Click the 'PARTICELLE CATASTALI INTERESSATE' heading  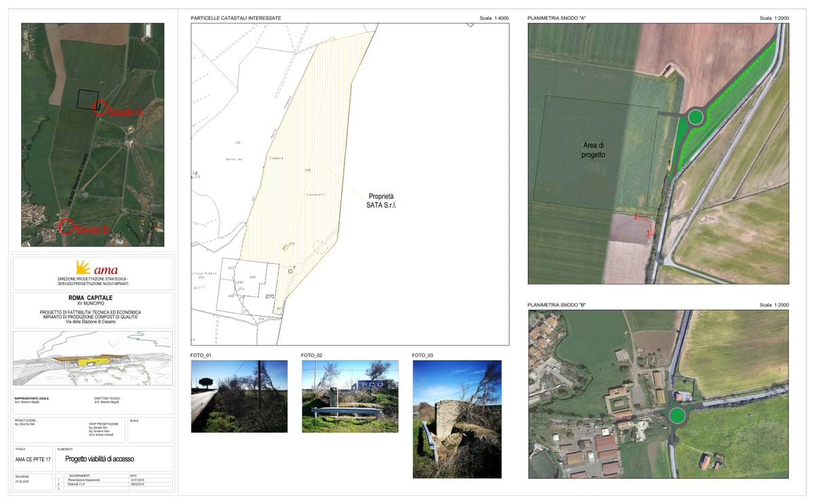236,18
